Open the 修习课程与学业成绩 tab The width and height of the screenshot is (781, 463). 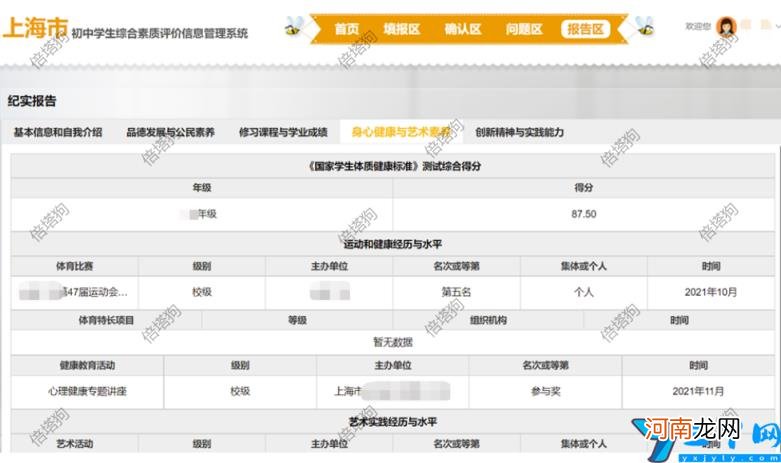pos(283,132)
